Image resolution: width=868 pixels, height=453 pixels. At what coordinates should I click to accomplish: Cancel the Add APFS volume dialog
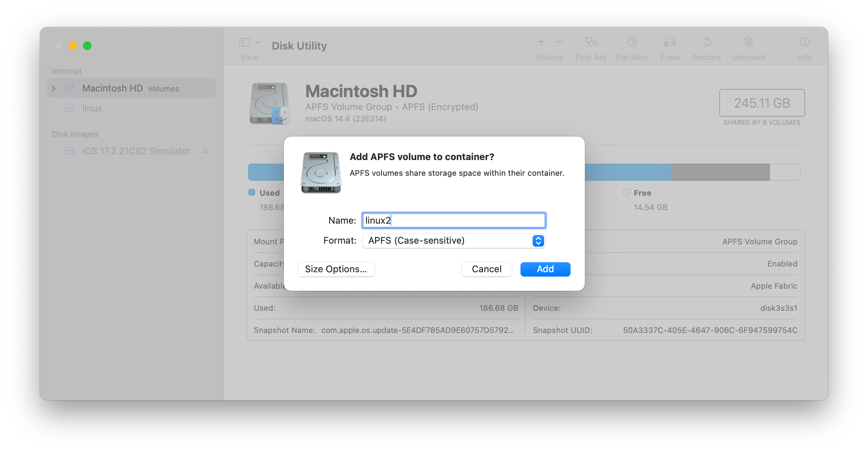(487, 269)
